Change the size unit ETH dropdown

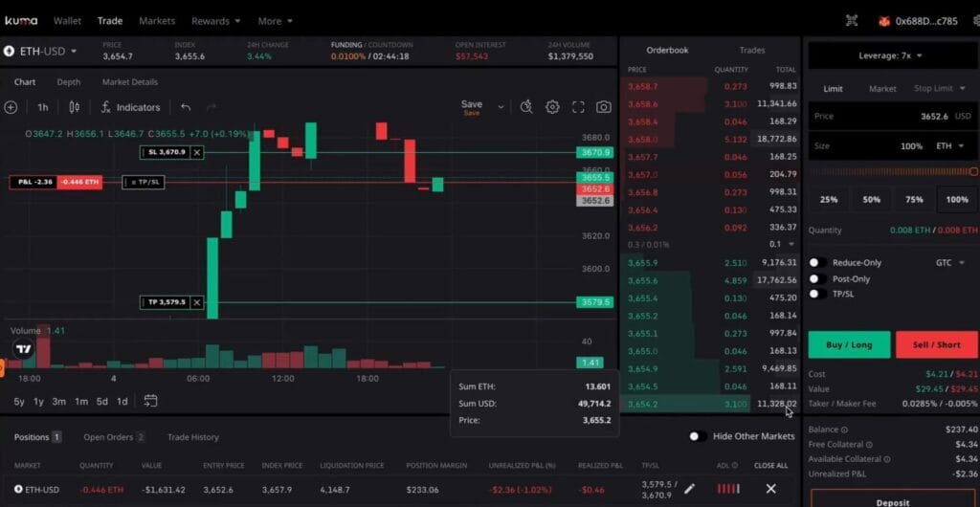coord(949,146)
